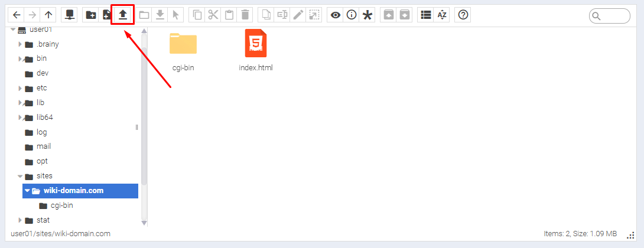Expand the .brainy folder arrow

pyautogui.click(x=19, y=44)
